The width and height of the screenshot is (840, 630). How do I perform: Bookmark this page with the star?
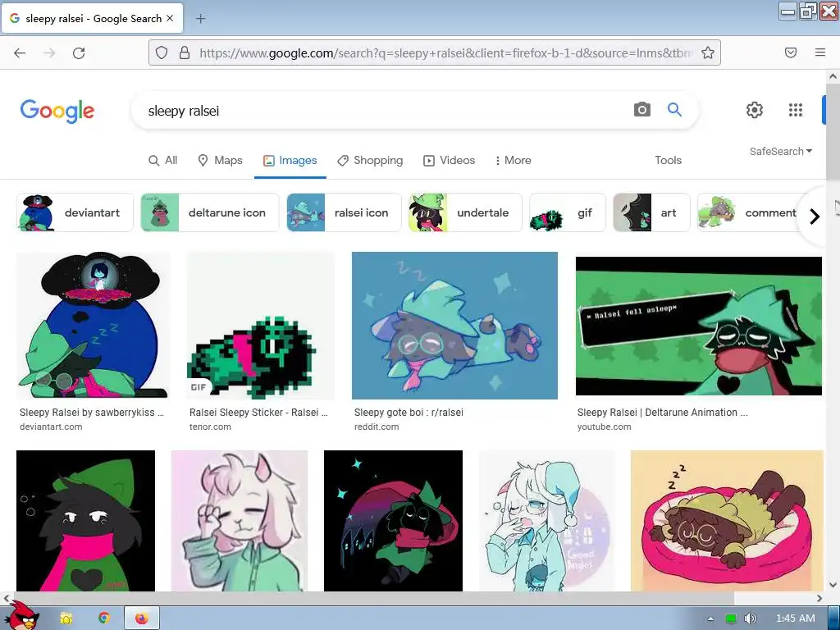coord(708,52)
